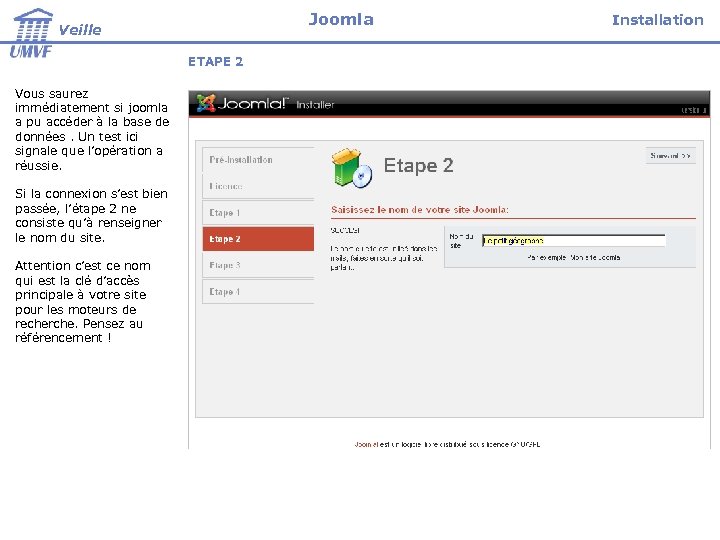The width and height of the screenshot is (720, 540).
Task: Click the 'Installation' header text
Action: pos(658,20)
